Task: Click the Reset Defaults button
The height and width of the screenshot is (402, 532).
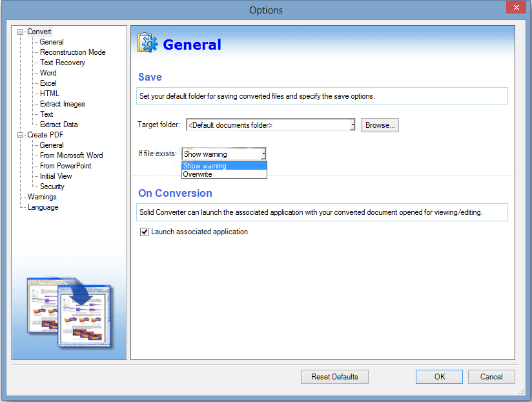Action: (x=334, y=377)
